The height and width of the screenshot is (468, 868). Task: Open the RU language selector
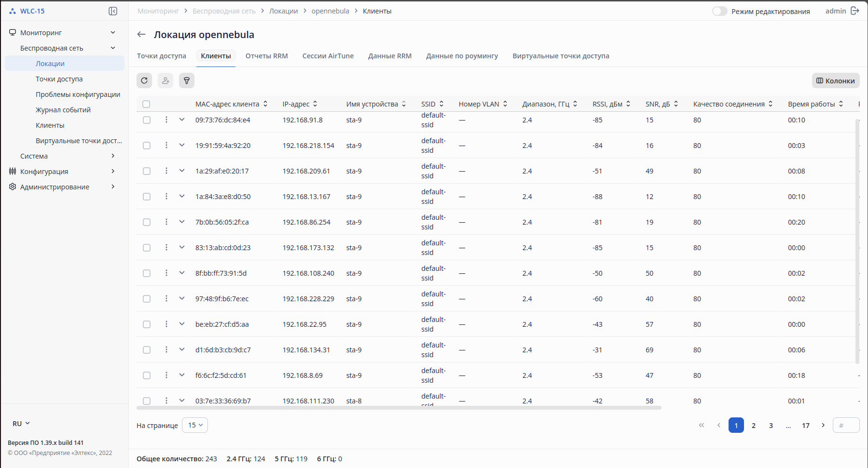pyautogui.click(x=21, y=423)
